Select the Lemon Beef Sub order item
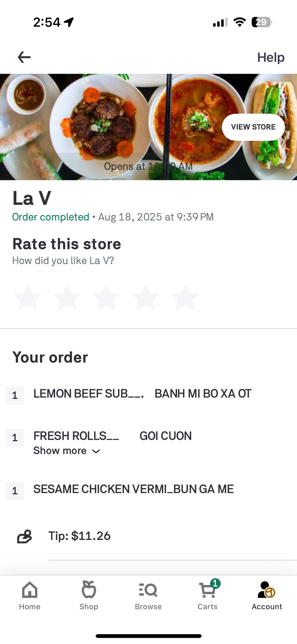The height and width of the screenshot is (644, 297). pos(142,394)
